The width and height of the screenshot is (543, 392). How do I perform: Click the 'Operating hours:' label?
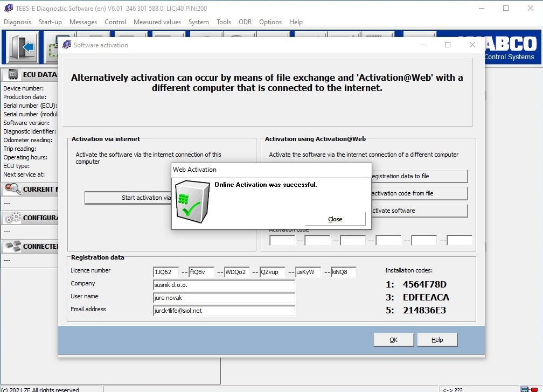25,157
